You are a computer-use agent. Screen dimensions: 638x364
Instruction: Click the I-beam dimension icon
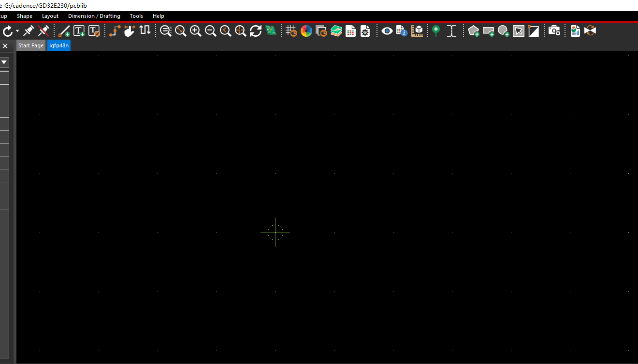(451, 31)
